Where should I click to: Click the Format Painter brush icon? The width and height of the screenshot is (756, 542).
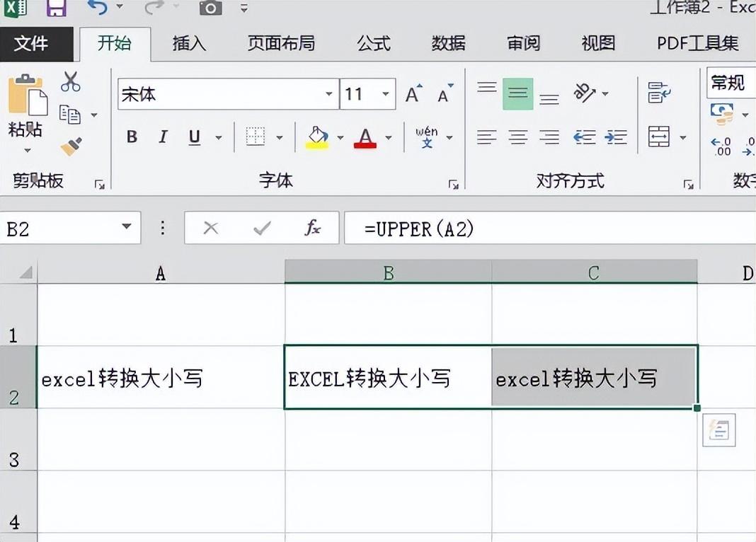71,146
